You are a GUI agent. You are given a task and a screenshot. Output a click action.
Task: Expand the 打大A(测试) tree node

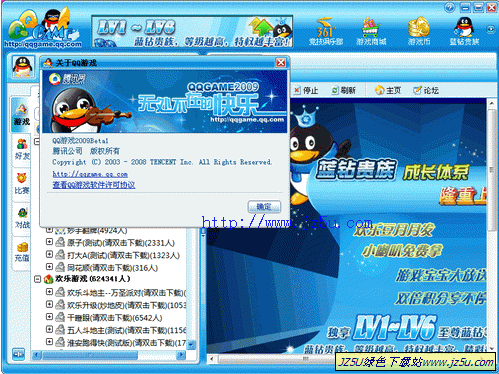click(49, 254)
